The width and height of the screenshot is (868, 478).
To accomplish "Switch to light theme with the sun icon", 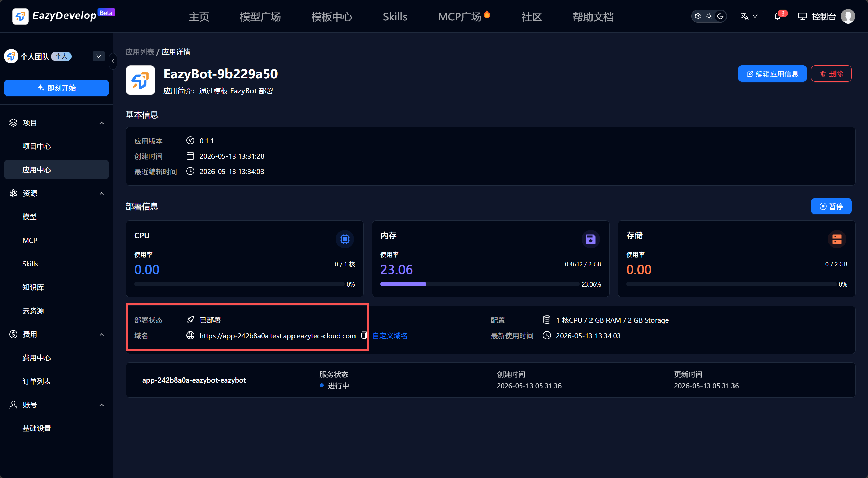I will click(709, 16).
